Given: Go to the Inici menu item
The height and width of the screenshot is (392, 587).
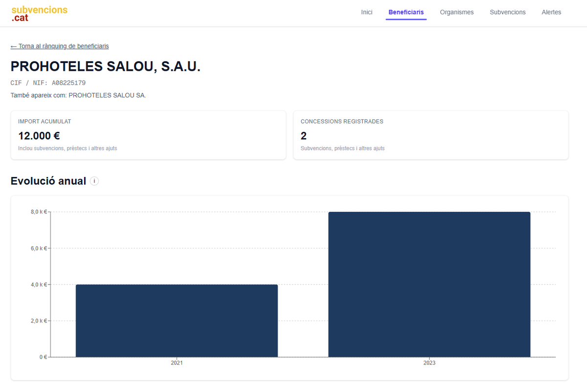Looking at the screenshot, I should (367, 12).
